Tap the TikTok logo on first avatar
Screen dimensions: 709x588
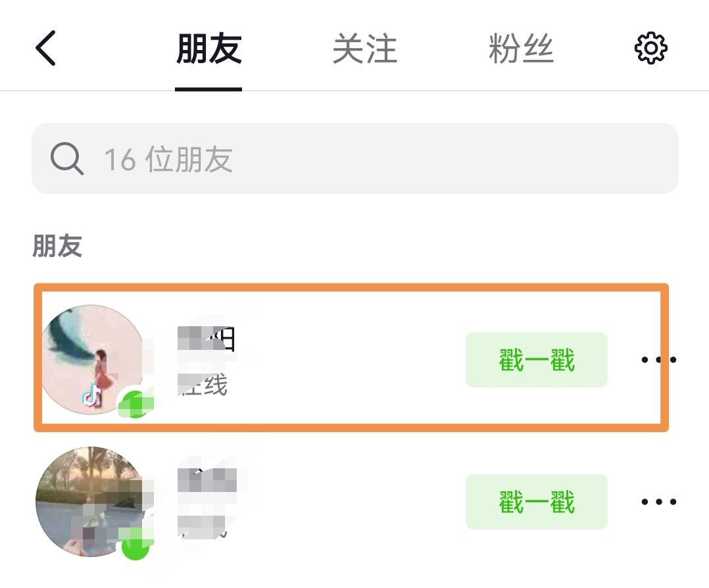tap(92, 395)
